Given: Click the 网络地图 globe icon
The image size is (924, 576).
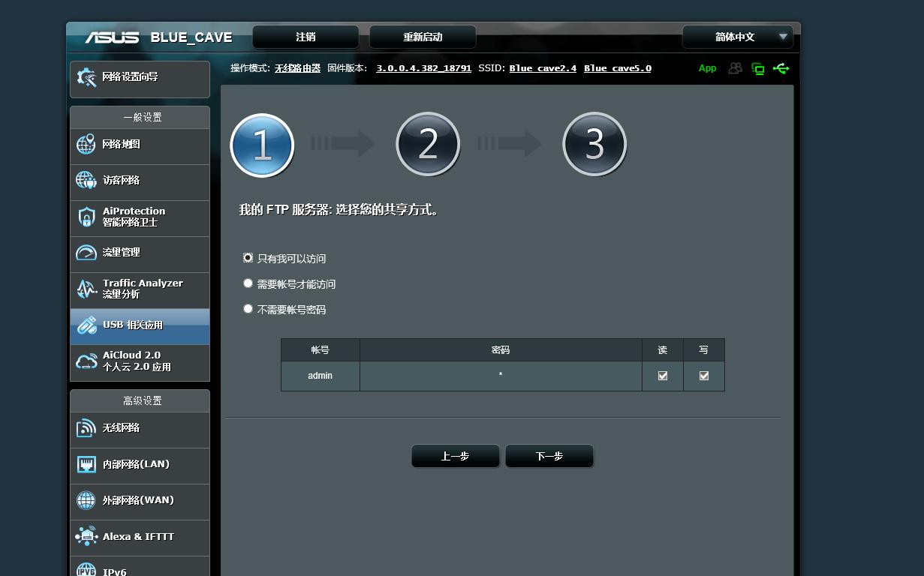Looking at the screenshot, I should (86, 145).
